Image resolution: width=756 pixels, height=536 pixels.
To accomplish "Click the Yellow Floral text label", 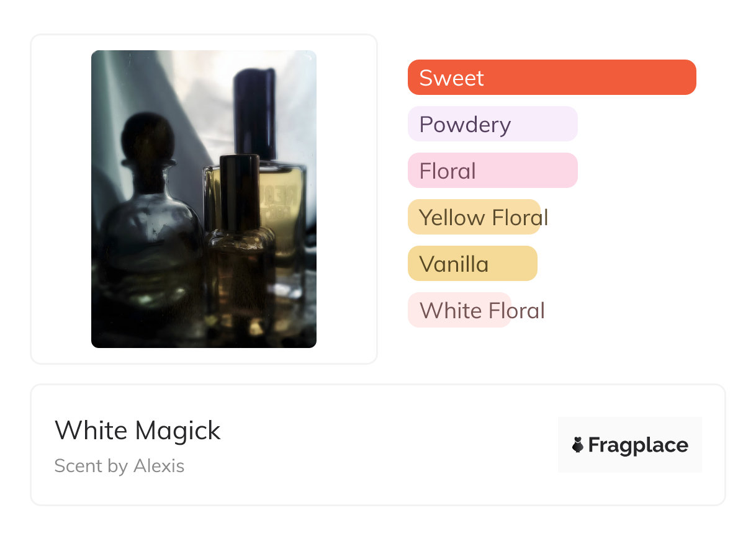I will pyautogui.click(x=484, y=218).
